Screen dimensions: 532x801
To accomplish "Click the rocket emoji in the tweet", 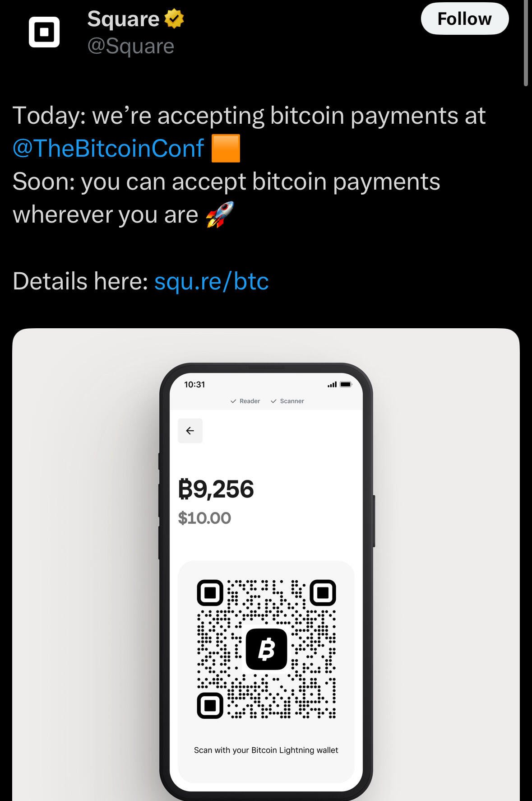I will 220,214.
